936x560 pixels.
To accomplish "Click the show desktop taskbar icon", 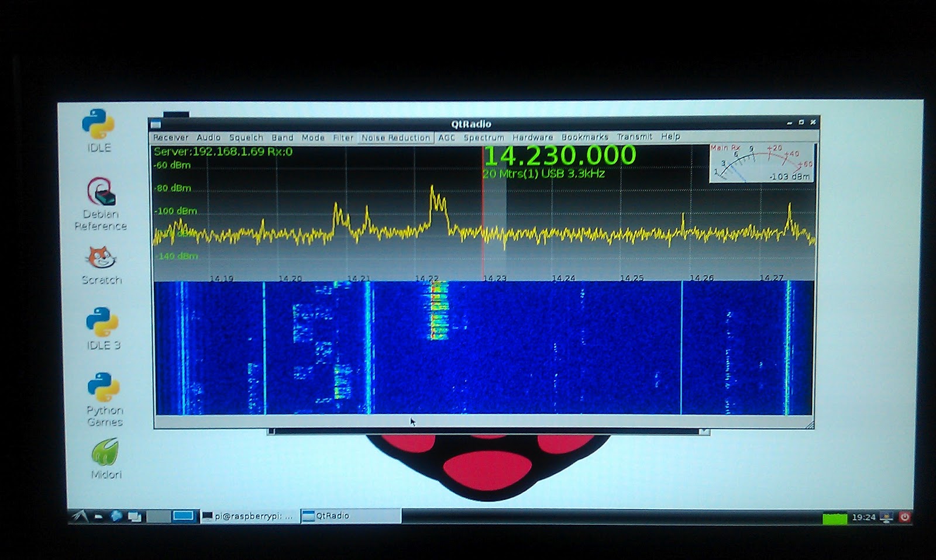I will pos(135,516).
